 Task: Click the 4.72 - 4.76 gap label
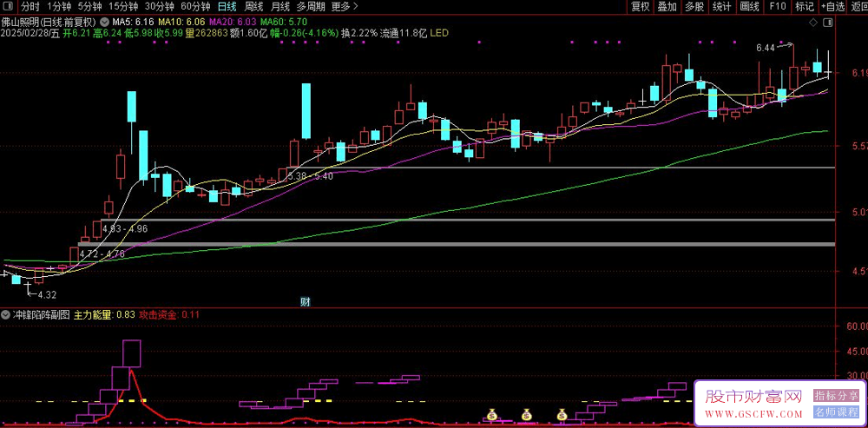tap(102, 254)
